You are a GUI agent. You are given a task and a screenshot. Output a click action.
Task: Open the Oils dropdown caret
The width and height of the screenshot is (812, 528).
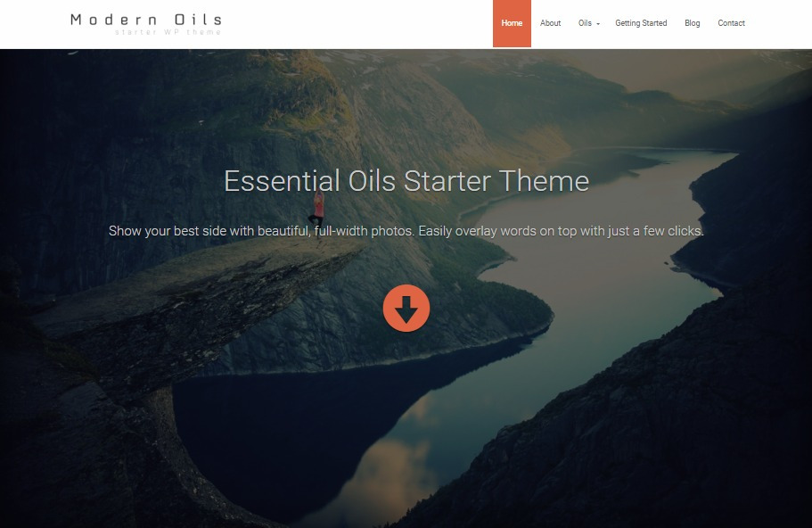click(598, 24)
